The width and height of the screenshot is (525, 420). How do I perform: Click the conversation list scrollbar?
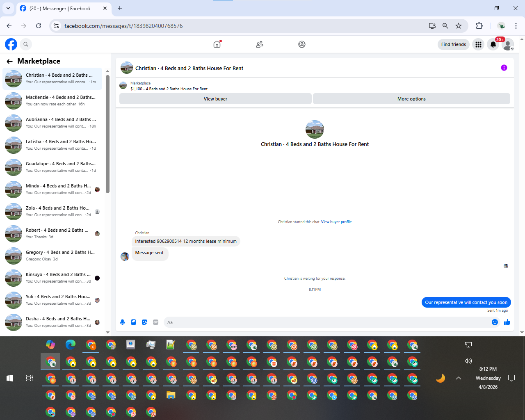click(108, 133)
